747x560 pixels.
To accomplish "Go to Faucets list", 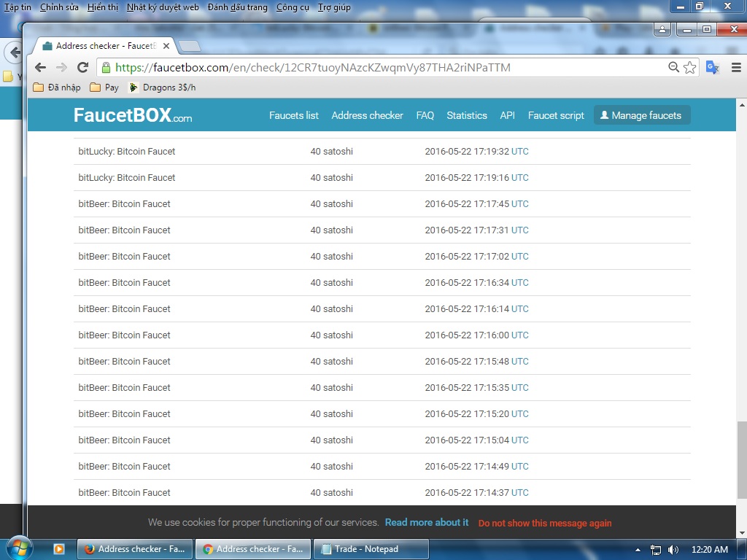I will point(294,115).
